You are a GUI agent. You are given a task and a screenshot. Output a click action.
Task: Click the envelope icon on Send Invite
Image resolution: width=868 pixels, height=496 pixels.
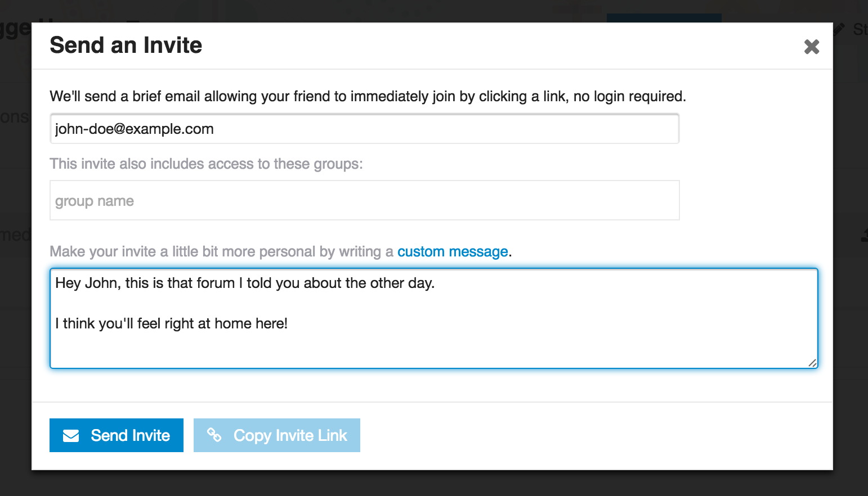click(71, 436)
